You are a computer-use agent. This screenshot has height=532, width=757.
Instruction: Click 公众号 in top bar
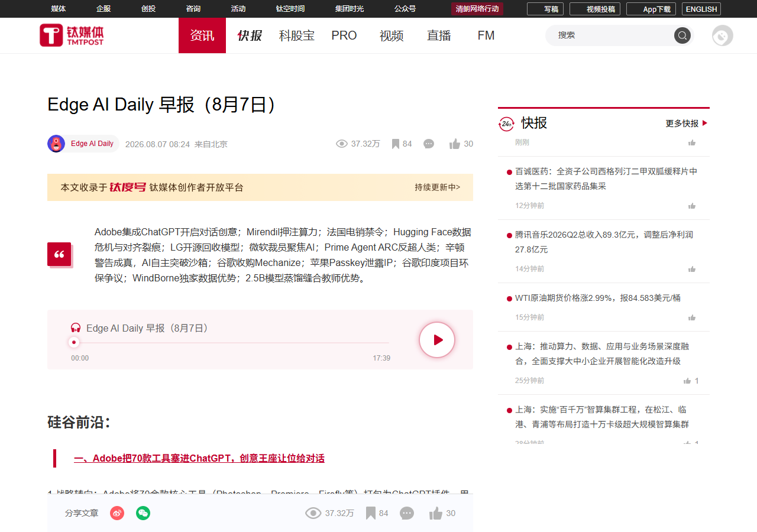(405, 9)
